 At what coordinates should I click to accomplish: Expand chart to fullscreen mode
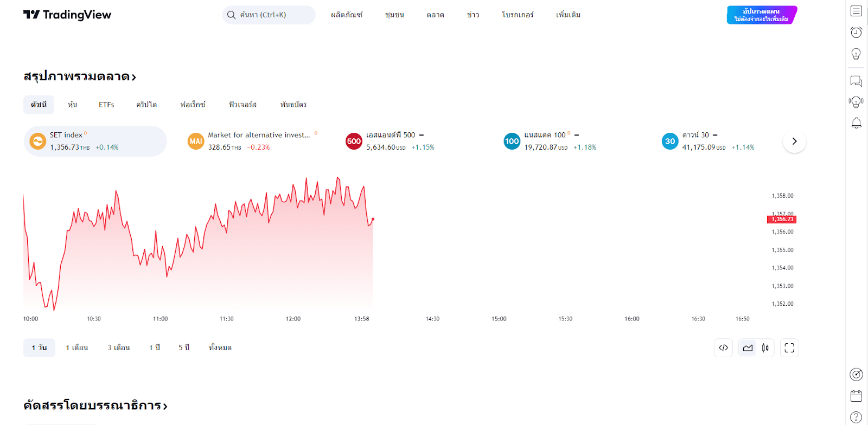pyautogui.click(x=789, y=348)
